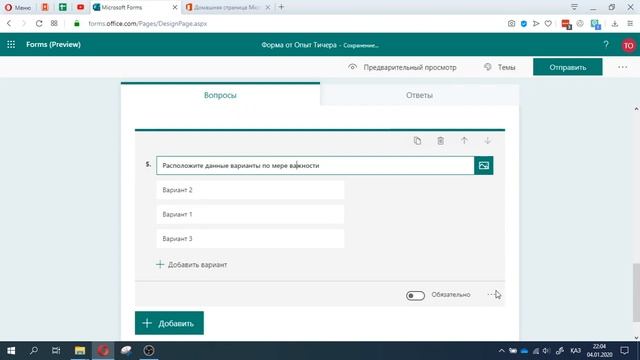
Task: Select the Вариант 1 option field
Action: click(x=250, y=214)
